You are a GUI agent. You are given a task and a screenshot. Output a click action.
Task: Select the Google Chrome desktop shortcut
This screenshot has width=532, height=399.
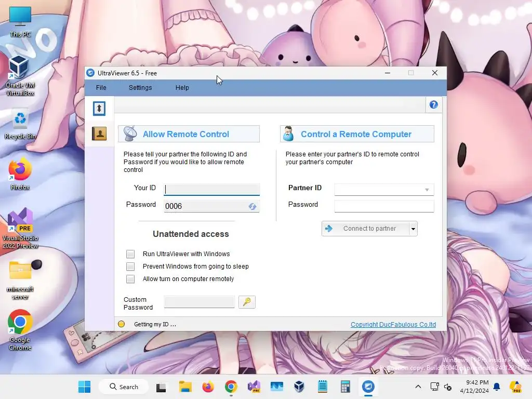(x=20, y=330)
